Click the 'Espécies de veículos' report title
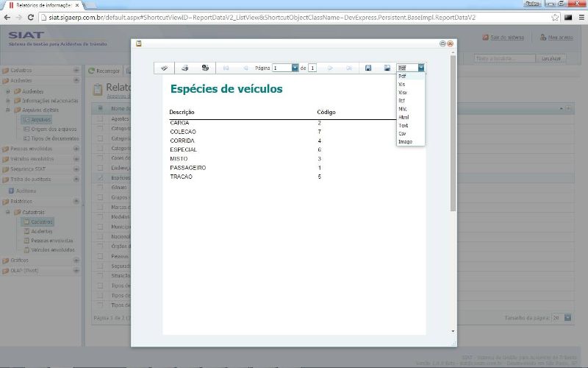Screen dimensions: 588x368 [226, 89]
